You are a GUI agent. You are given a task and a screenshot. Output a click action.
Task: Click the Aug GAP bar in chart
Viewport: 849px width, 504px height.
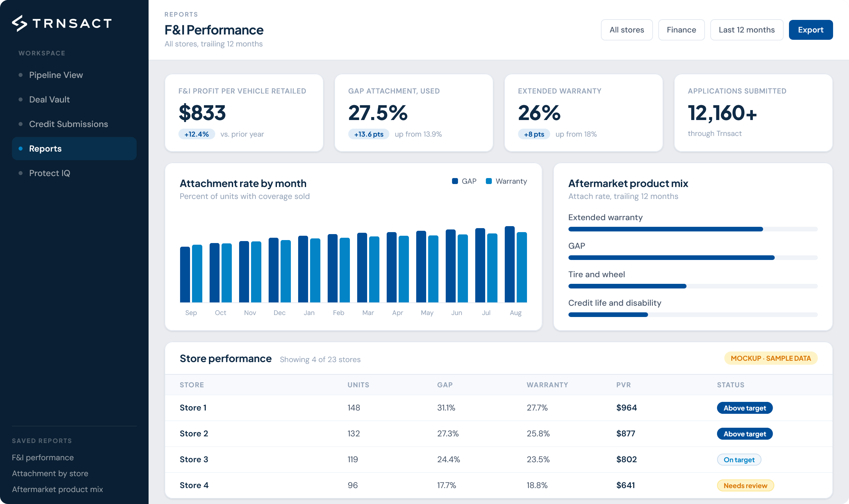[510, 264]
